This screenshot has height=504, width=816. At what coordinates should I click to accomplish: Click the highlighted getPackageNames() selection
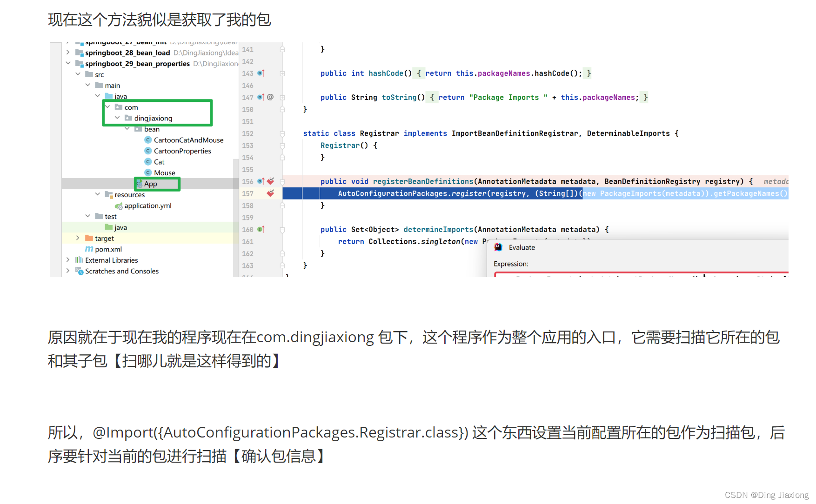click(686, 193)
